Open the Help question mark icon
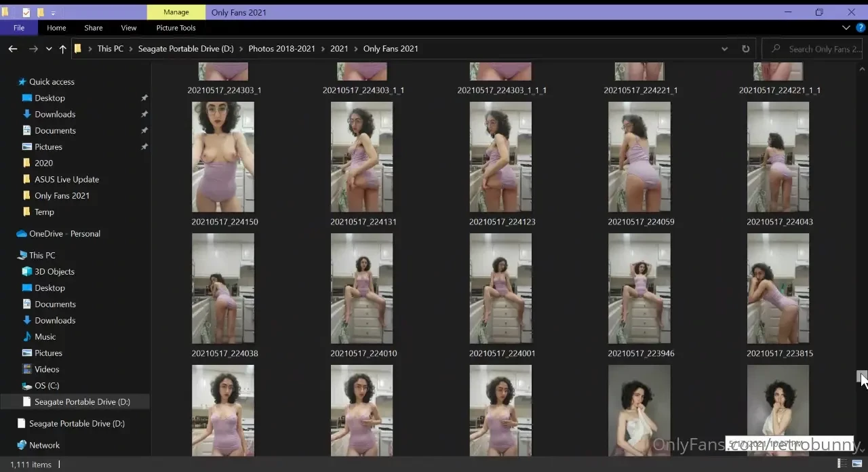This screenshot has width=868, height=472. (x=861, y=28)
